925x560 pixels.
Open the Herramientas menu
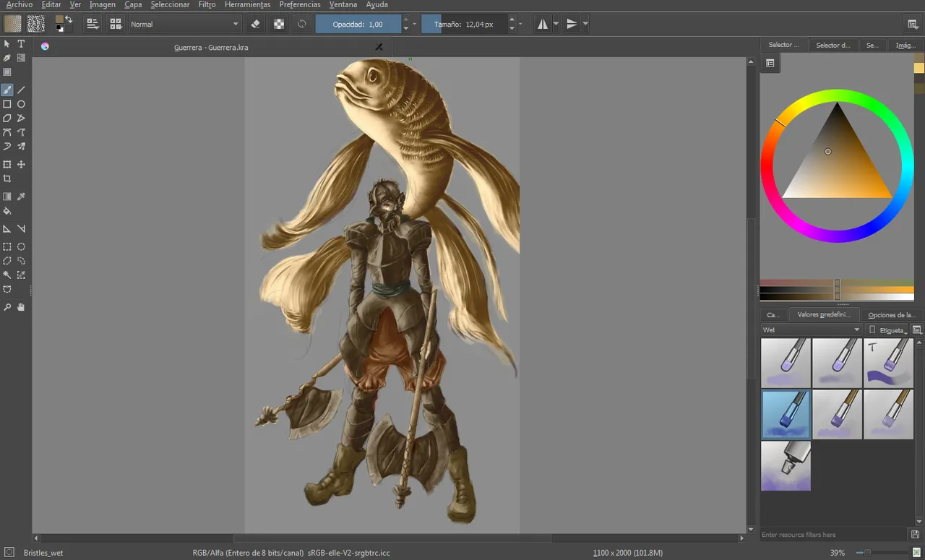(247, 4)
